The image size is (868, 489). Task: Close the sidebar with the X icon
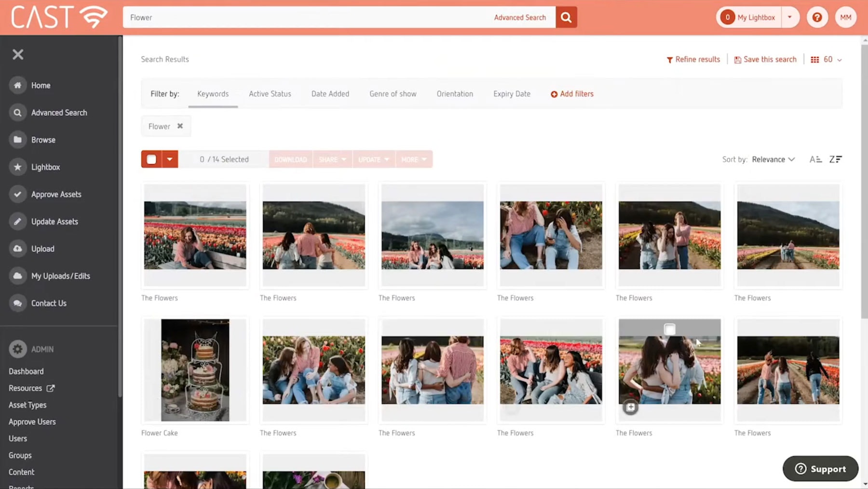coord(18,54)
